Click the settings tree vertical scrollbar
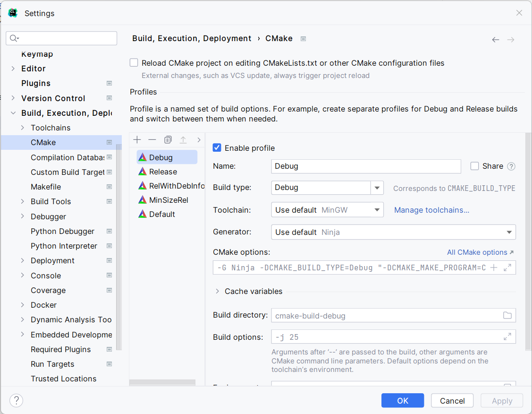The image size is (532, 414). coord(119,247)
